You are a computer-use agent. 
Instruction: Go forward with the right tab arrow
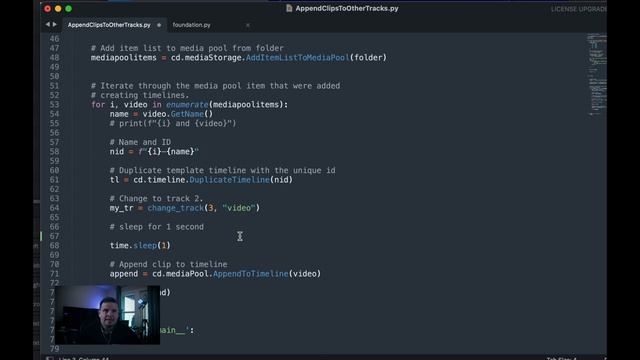[x=55, y=24]
